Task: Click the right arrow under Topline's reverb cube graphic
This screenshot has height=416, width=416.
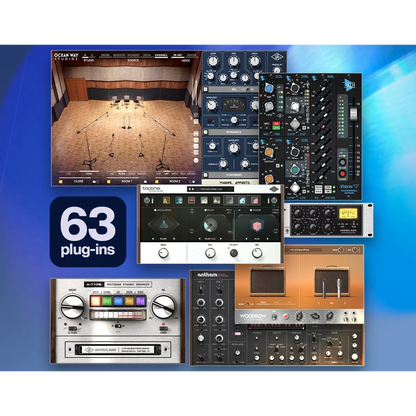Action: (267, 239)
